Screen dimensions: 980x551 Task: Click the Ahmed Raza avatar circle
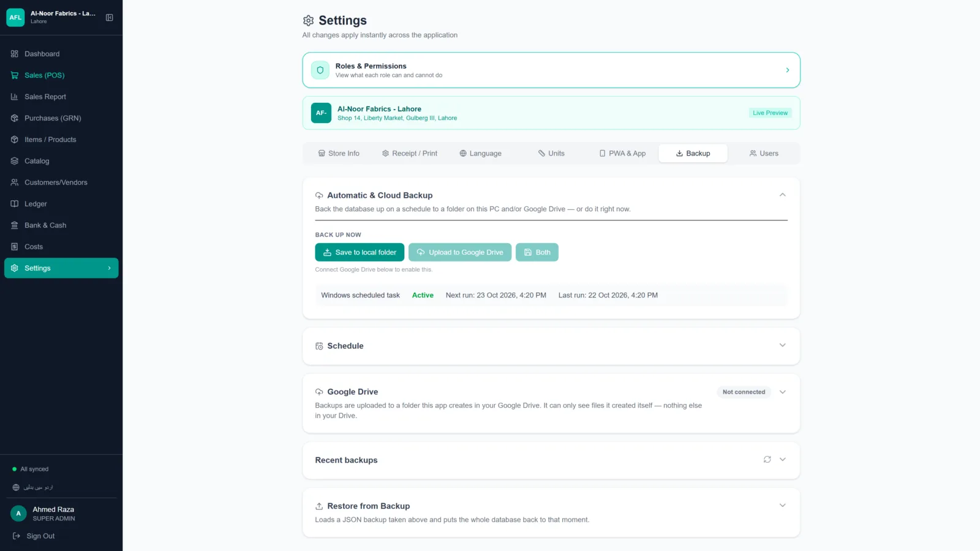(x=18, y=514)
